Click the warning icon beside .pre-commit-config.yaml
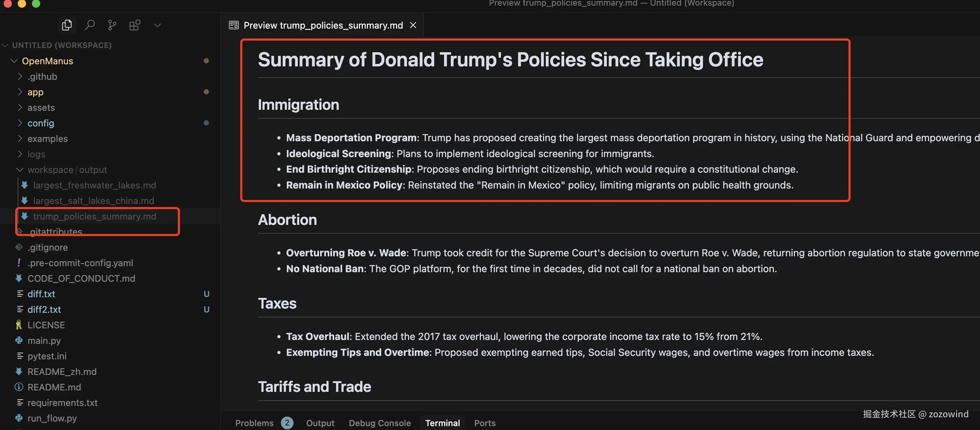980x430 pixels. tap(19, 263)
